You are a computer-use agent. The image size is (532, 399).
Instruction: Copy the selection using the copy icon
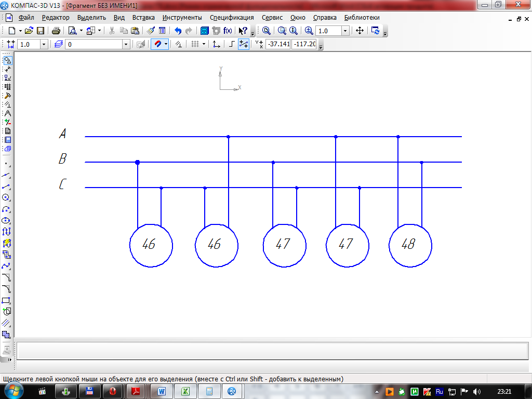[x=124, y=31]
